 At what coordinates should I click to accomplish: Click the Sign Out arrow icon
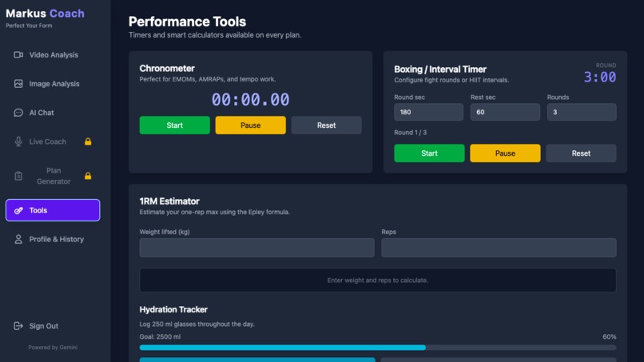18,326
